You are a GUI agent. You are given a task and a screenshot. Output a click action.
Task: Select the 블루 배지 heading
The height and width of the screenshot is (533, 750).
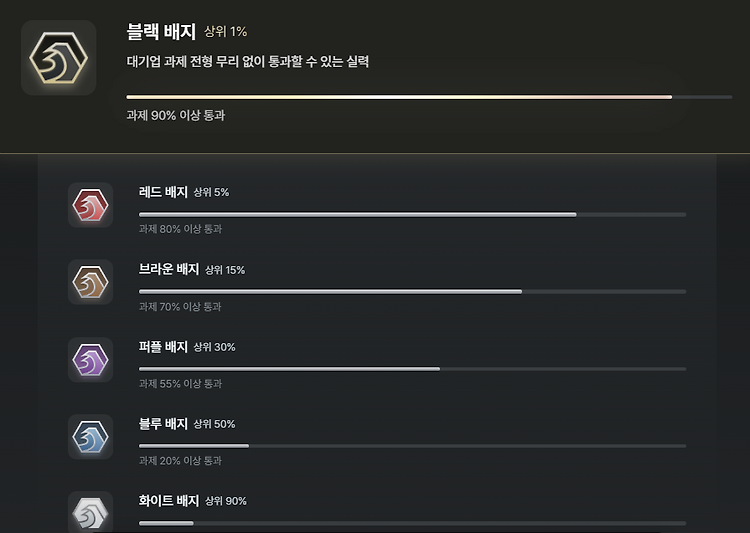pyautogui.click(x=163, y=423)
